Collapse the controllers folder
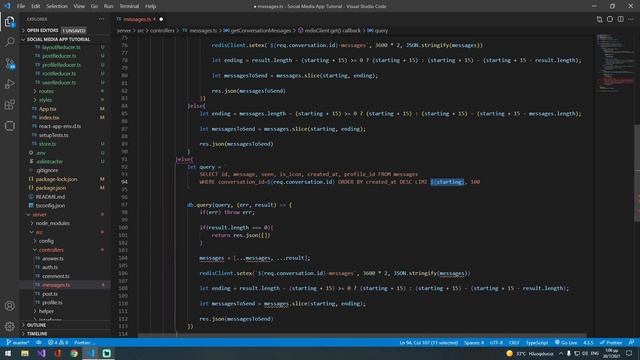 pos(51,250)
